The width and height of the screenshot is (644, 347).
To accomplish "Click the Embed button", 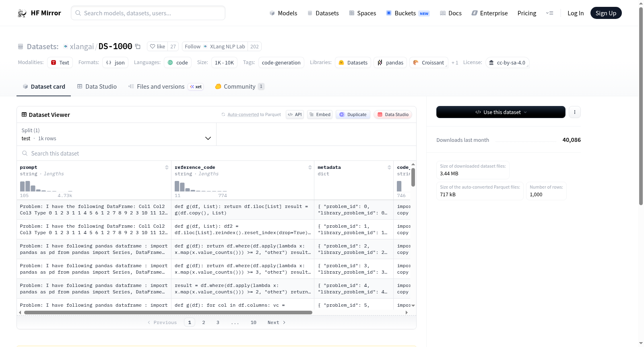I will tap(320, 114).
